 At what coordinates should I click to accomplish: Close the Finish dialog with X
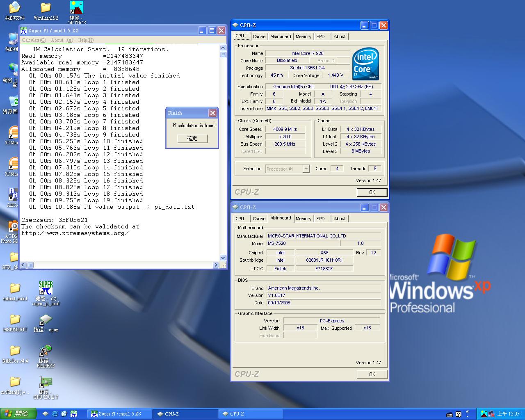[x=212, y=113]
